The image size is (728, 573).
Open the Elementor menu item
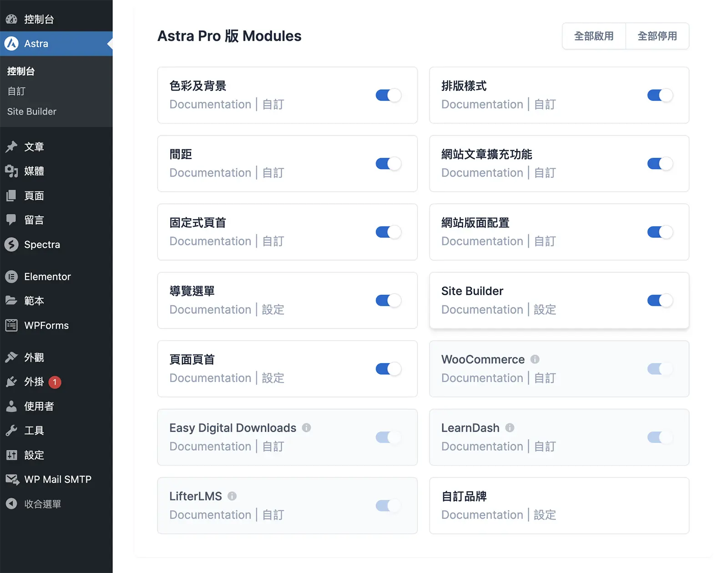click(x=56, y=276)
